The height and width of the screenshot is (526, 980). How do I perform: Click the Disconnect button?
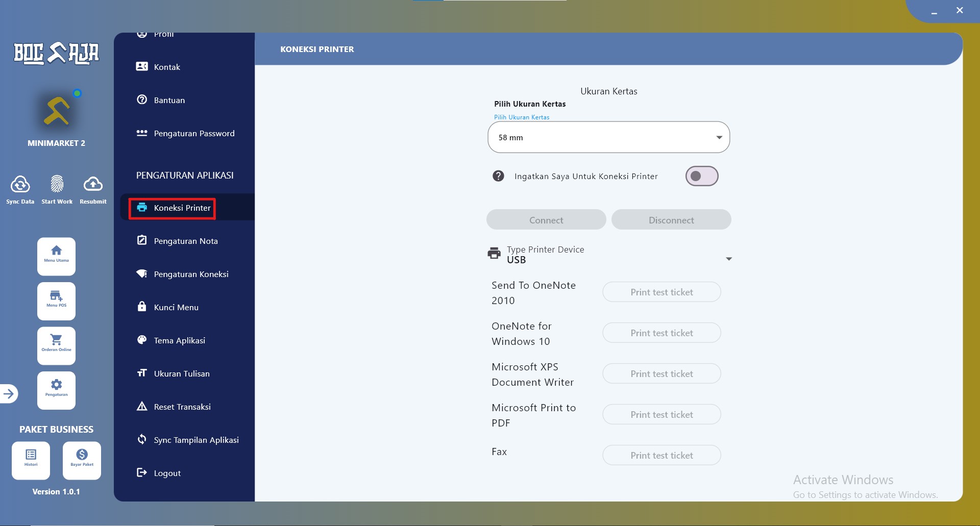pyautogui.click(x=671, y=220)
